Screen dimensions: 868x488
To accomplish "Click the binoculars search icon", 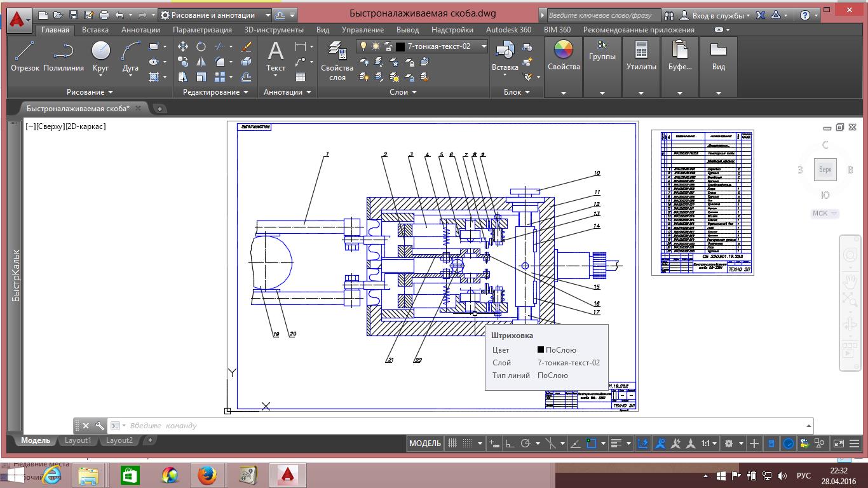I will coord(668,15).
